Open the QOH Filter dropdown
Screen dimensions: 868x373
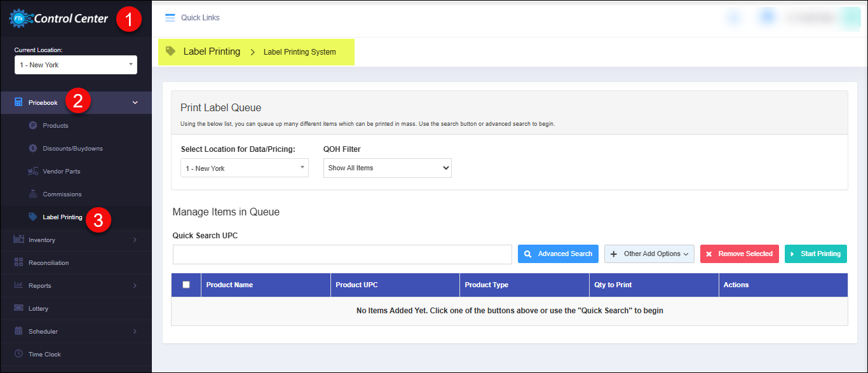(387, 168)
